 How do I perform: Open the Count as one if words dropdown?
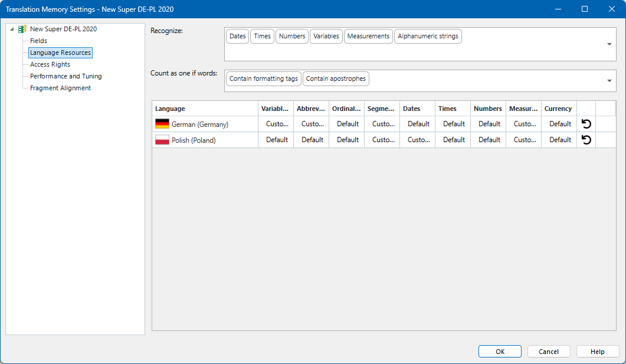(609, 81)
